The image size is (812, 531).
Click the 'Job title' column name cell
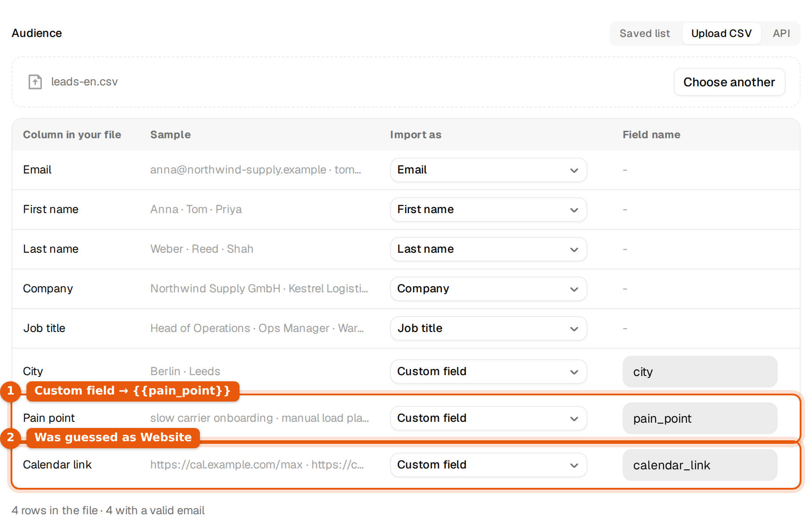44,328
